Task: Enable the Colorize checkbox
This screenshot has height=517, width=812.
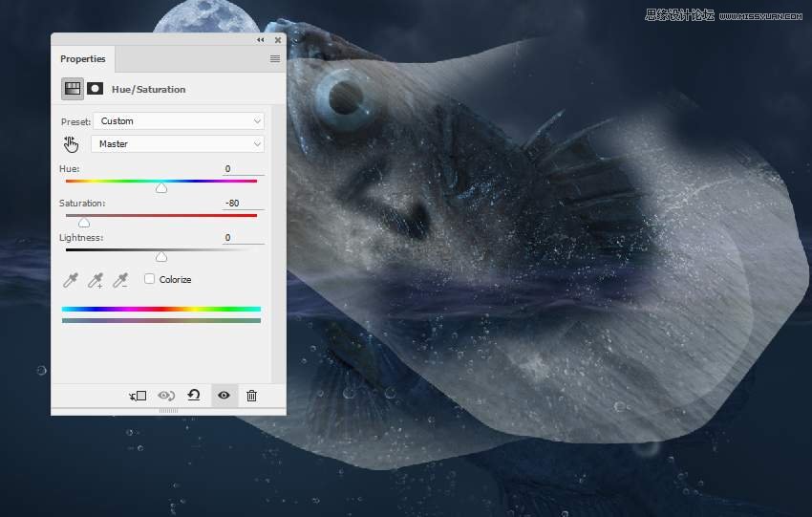Action: [x=150, y=279]
